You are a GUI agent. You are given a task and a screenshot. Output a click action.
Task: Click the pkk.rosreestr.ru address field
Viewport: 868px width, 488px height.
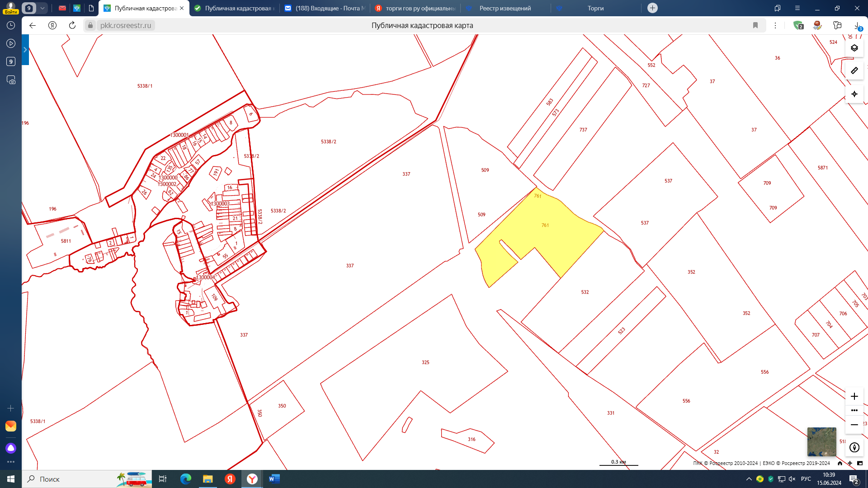[x=126, y=25]
